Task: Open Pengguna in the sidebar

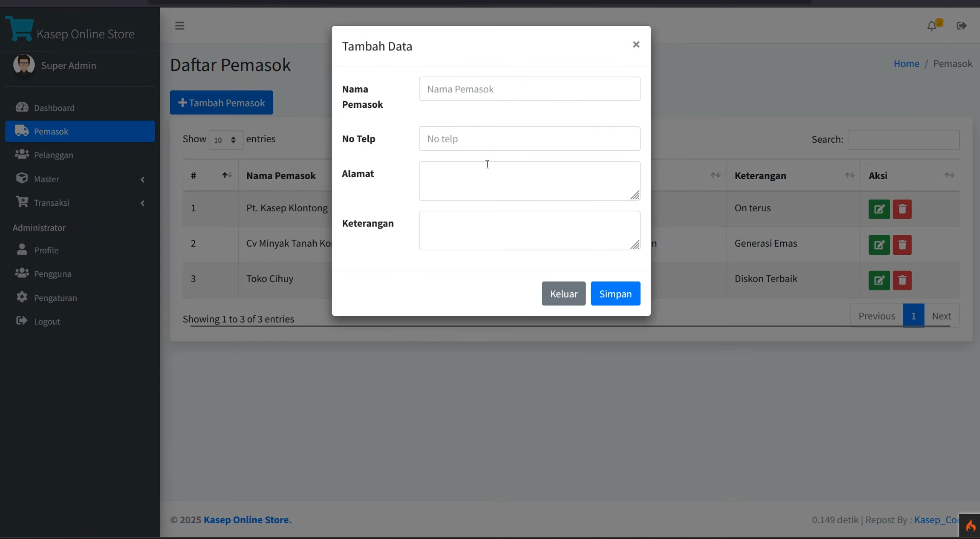Action: coord(80,274)
